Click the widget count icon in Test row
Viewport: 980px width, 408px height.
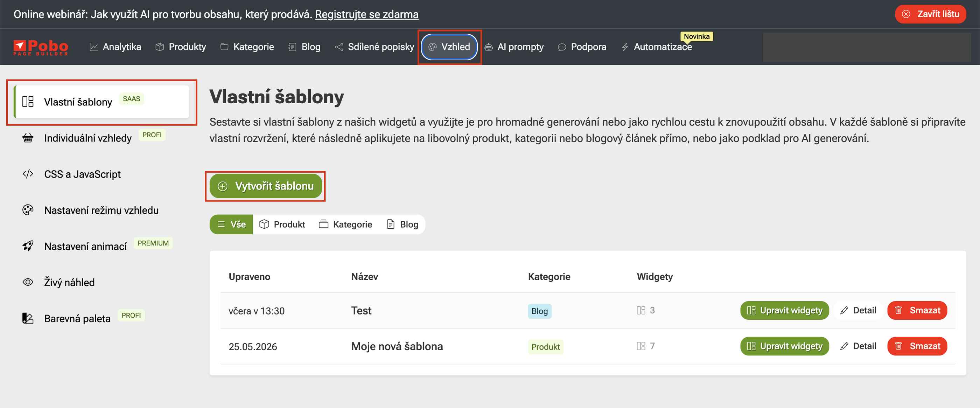pyautogui.click(x=641, y=311)
